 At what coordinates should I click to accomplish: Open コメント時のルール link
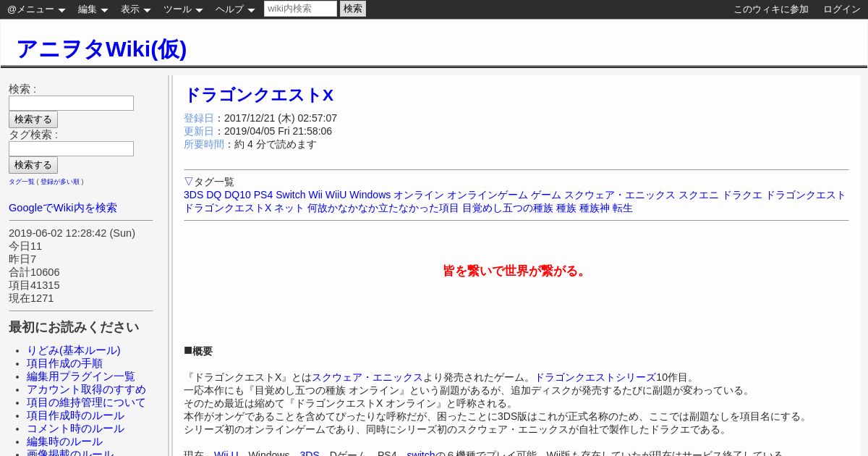[x=75, y=428]
